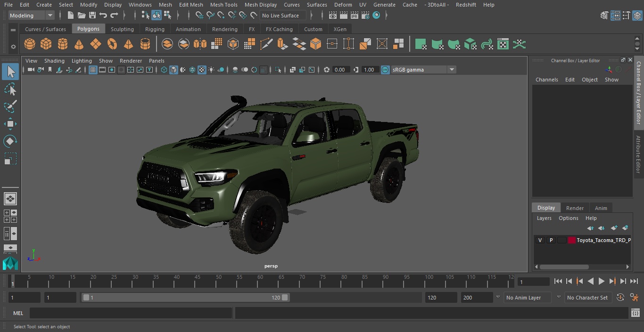
Task: Choose the Paint Selection tool
Action: [x=10, y=106]
